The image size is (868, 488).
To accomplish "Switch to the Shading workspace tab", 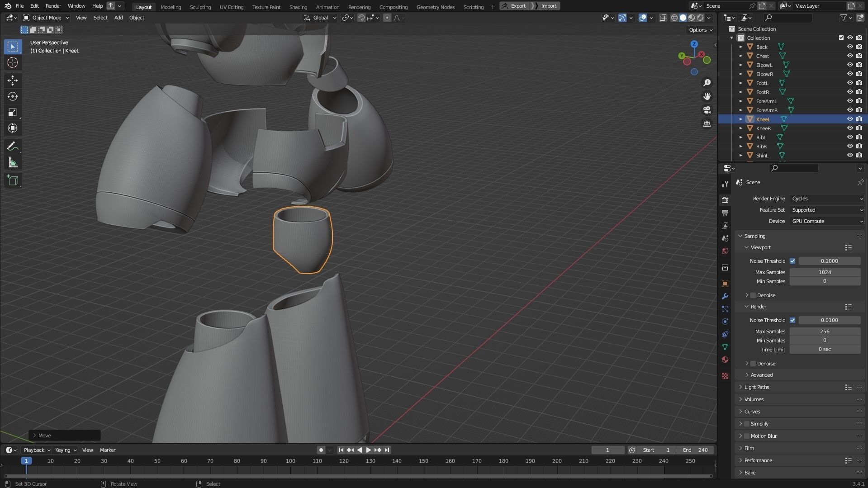I will [298, 7].
